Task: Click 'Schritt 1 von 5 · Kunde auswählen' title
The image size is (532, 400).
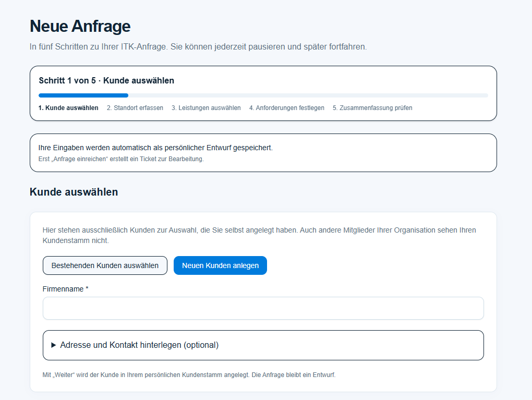Action: (x=106, y=80)
